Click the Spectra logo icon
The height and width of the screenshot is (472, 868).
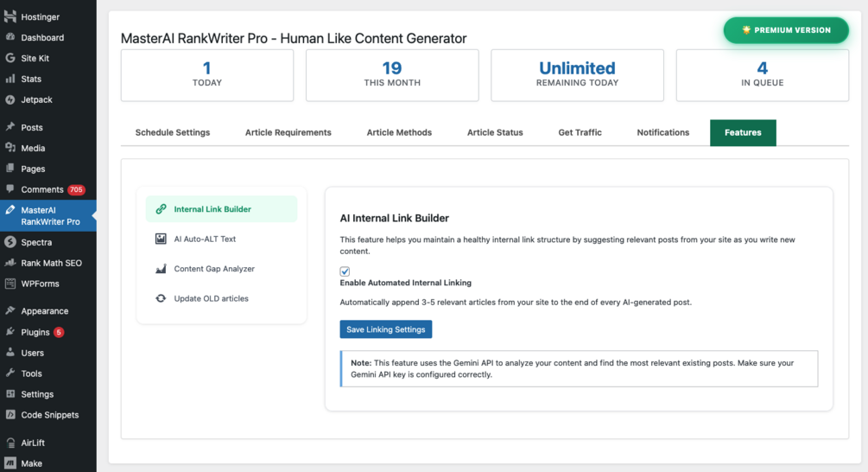pyautogui.click(x=10, y=242)
